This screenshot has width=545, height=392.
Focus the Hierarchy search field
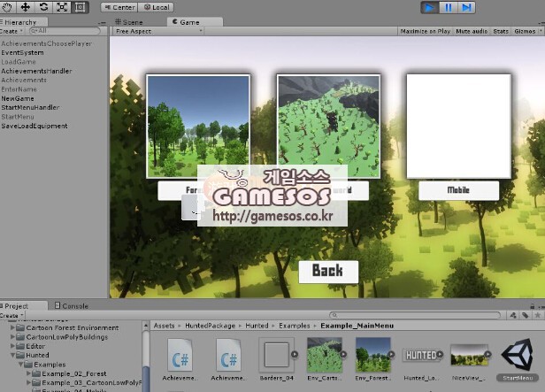[65, 31]
